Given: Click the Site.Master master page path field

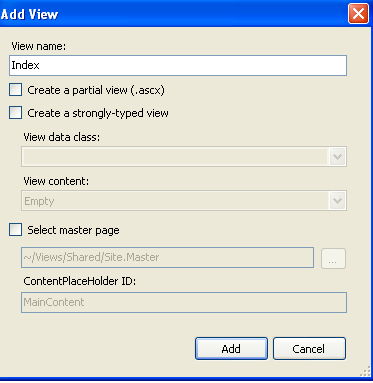Looking at the screenshot, I should pyautogui.click(x=167, y=257).
